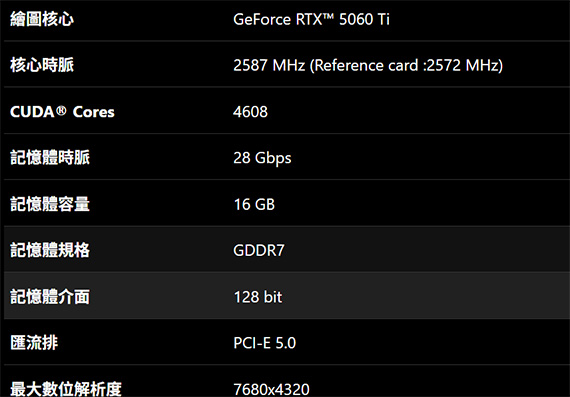The height and width of the screenshot is (397, 570).
Task: Select the PCI-E 5.0 bus value
Action: [265, 343]
